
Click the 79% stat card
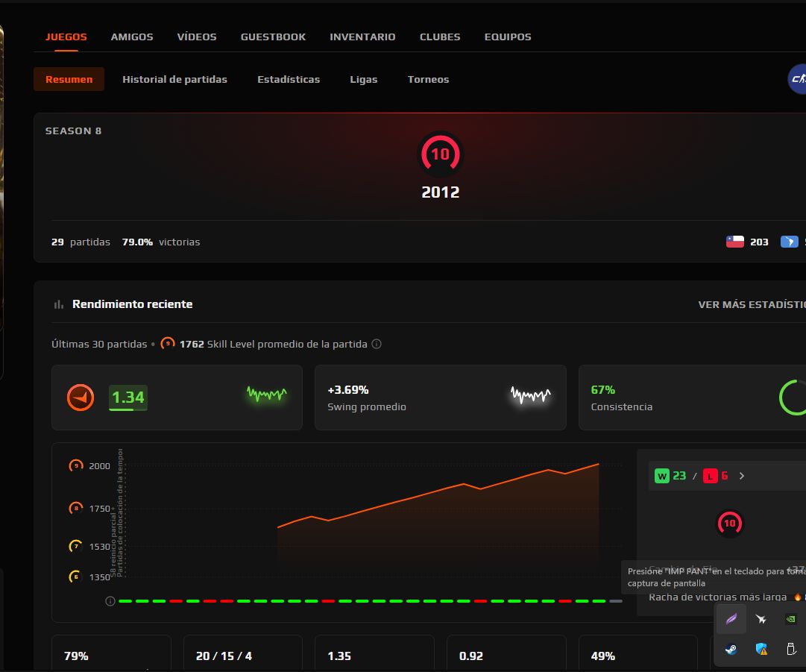coord(112,653)
